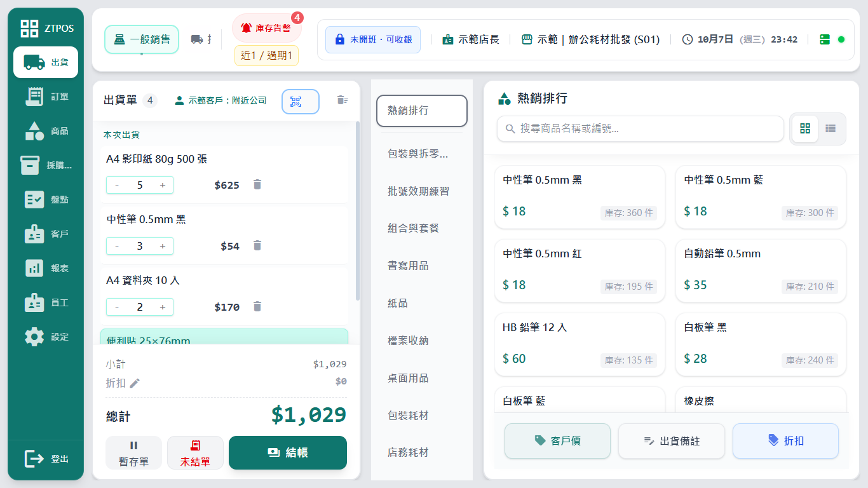Screen dimensions: 868x488
Task: Click 客戶價 customer price button
Action: (x=557, y=441)
